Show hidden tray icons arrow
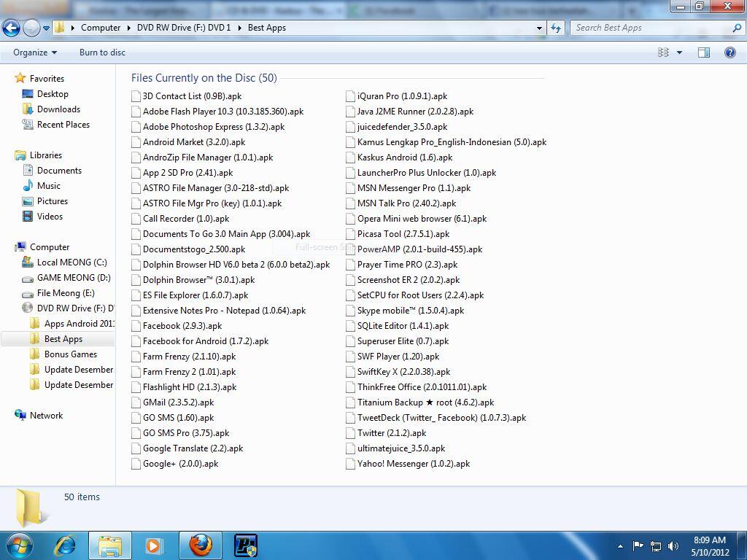This screenshot has width=747, height=560. tap(620, 546)
